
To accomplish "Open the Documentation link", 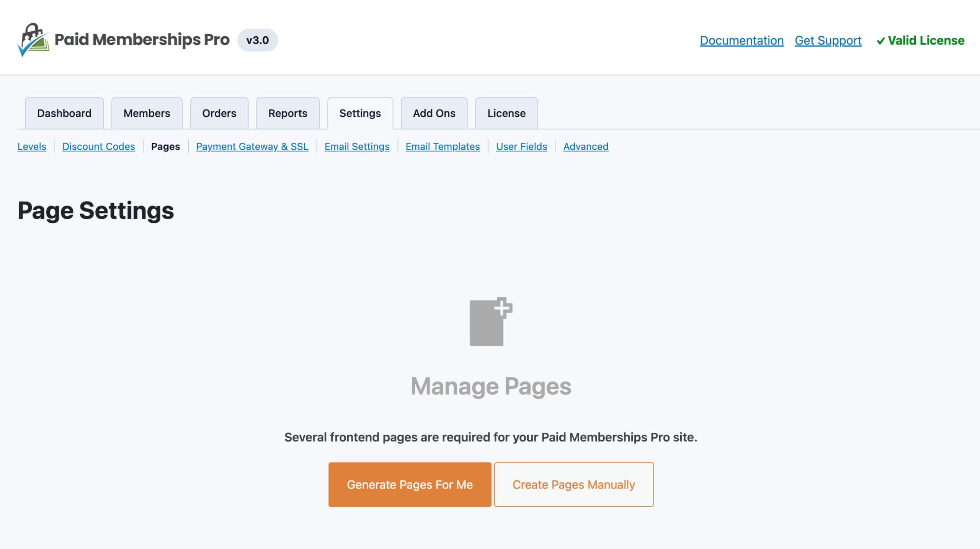I will (742, 40).
